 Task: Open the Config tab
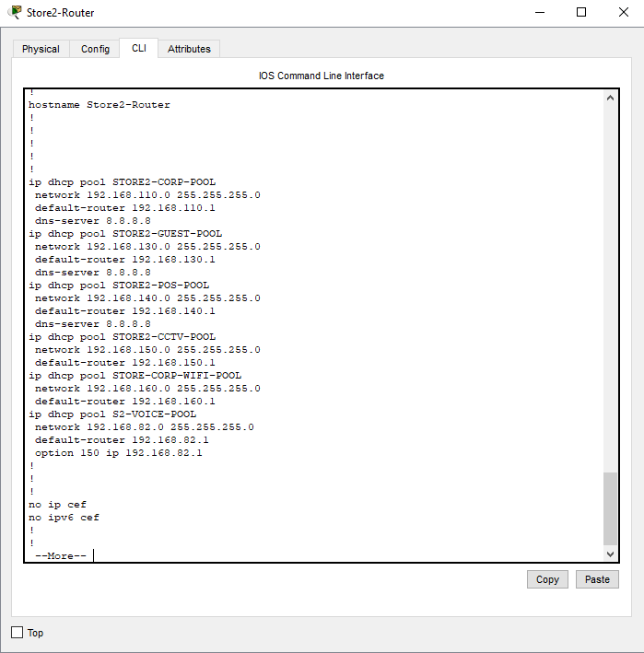[95, 49]
